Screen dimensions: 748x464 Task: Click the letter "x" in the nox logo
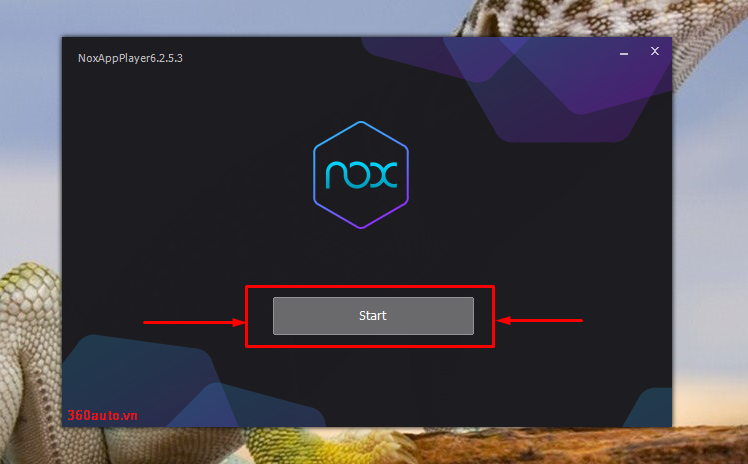click(385, 175)
